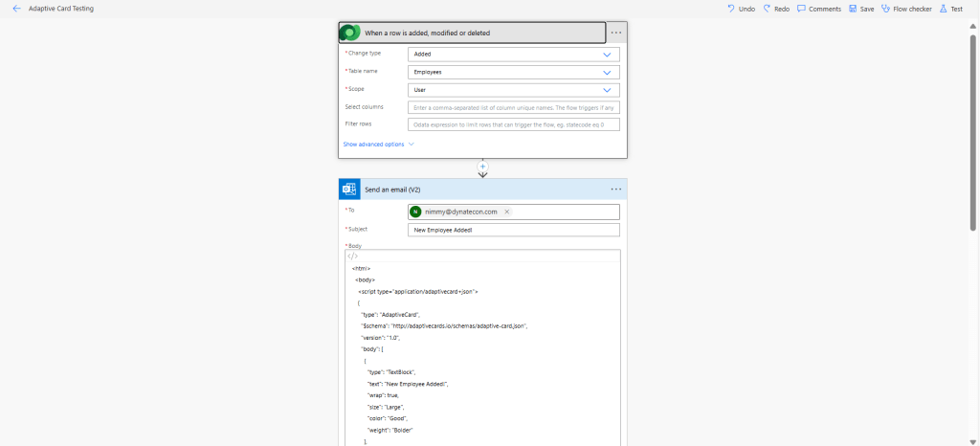Open Send an email ellipsis menu
Image resolution: width=980 pixels, height=446 pixels.
point(616,190)
